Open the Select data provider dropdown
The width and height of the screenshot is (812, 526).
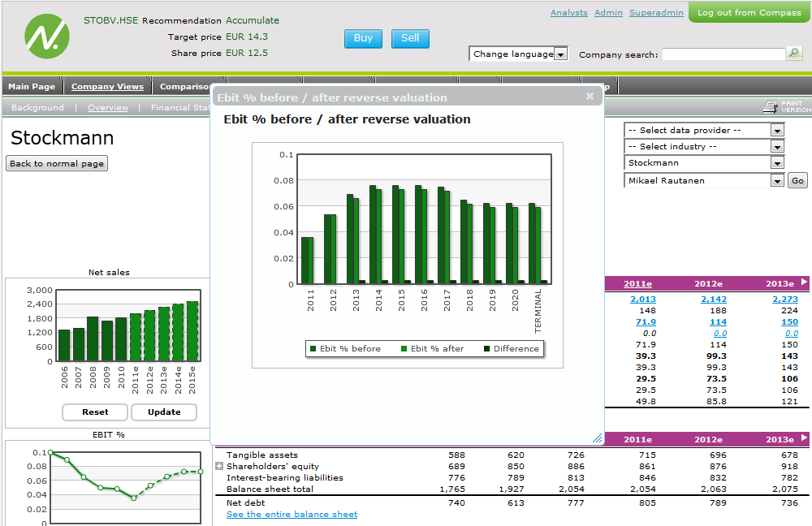pyautogui.click(x=704, y=131)
